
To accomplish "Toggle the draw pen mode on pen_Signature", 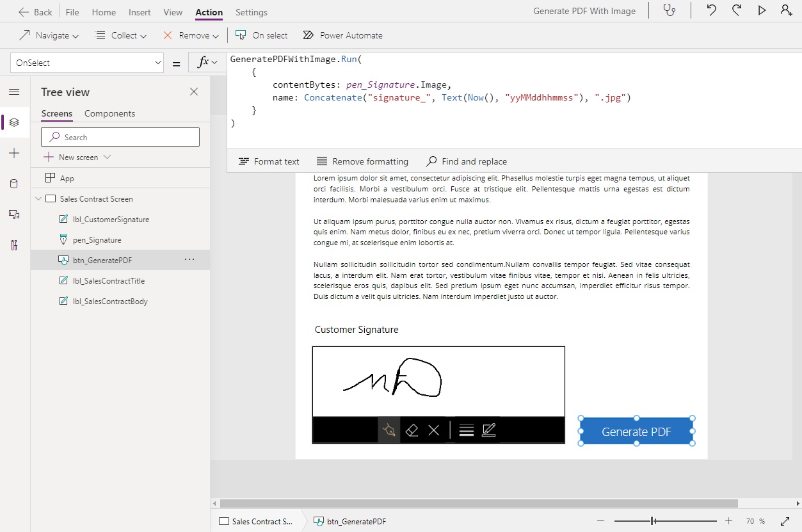I will 389,430.
